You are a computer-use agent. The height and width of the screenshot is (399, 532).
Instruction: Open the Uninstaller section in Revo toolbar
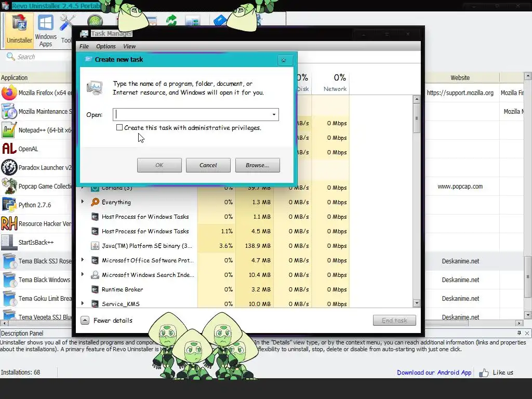coord(19,30)
